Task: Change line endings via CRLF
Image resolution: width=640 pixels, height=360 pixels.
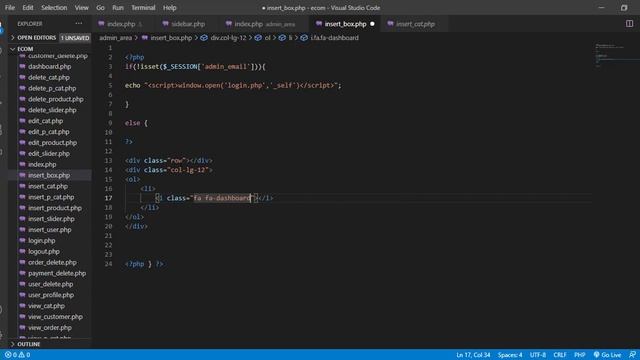Action: pos(560,355)
